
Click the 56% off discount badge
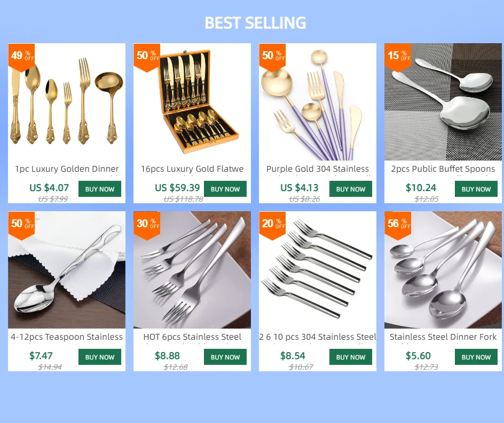click(x=398, y=225)
